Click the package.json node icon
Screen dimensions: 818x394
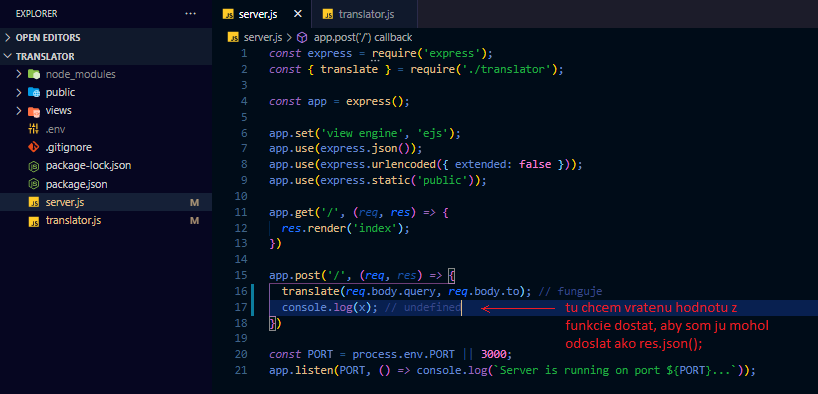click(34, 184)
